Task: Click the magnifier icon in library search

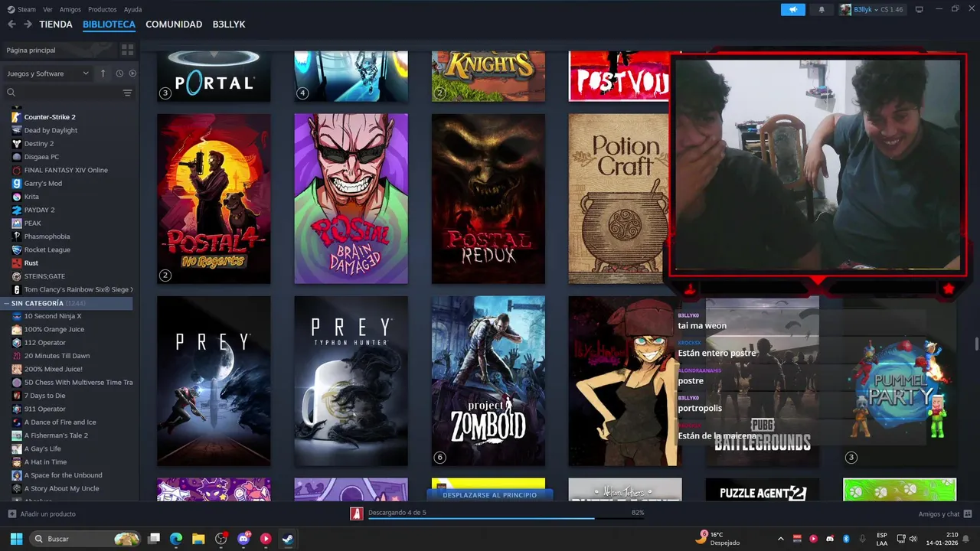Action: pos(11,93)
